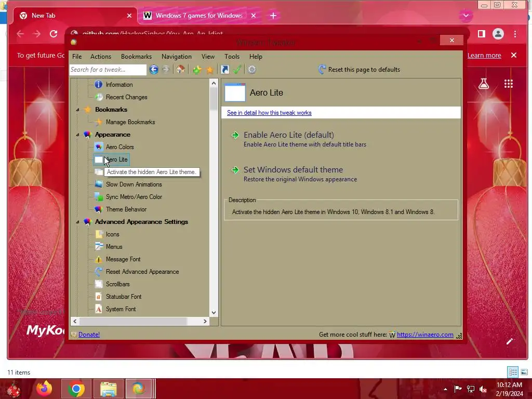Click the tree horizontal scroll right arrow
Viewport: 532px width, 399px height.
tap(205, 321)
